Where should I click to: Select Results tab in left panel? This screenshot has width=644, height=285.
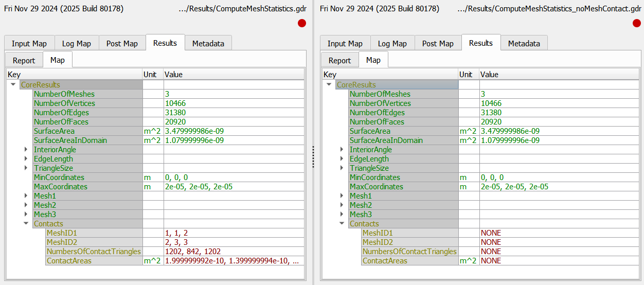(x=165, y=43)
